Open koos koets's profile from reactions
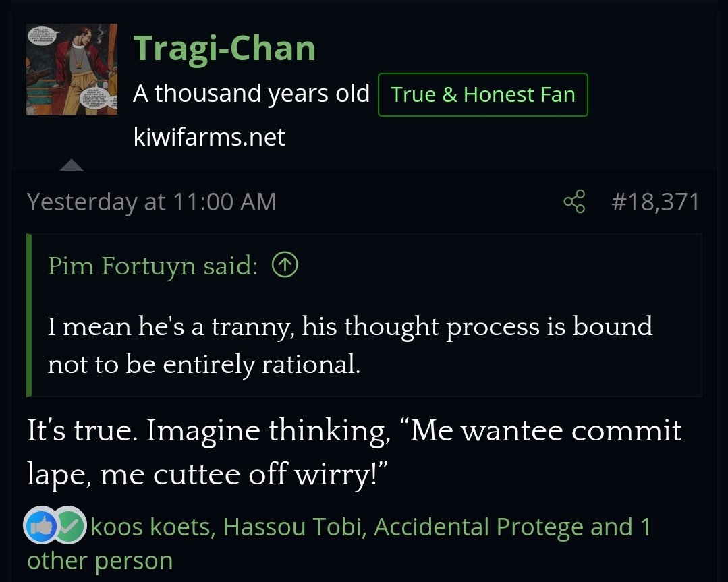728x582 pixels. pos(150,527)
